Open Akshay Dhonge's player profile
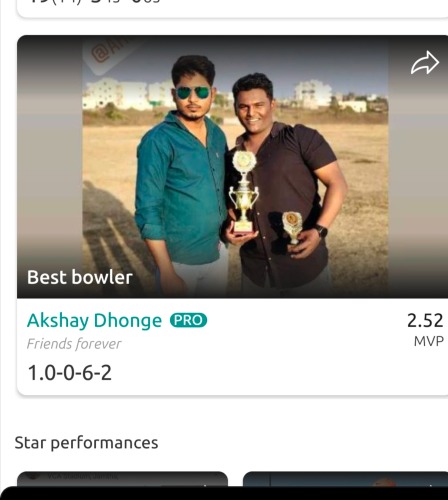The image size is (448, 500). pos(94,321)
